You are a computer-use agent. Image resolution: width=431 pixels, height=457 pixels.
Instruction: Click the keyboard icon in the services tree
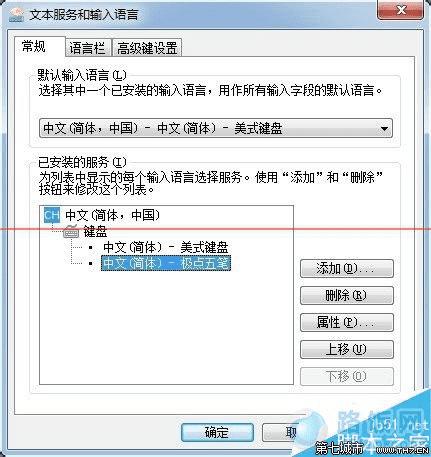[71, 231]
